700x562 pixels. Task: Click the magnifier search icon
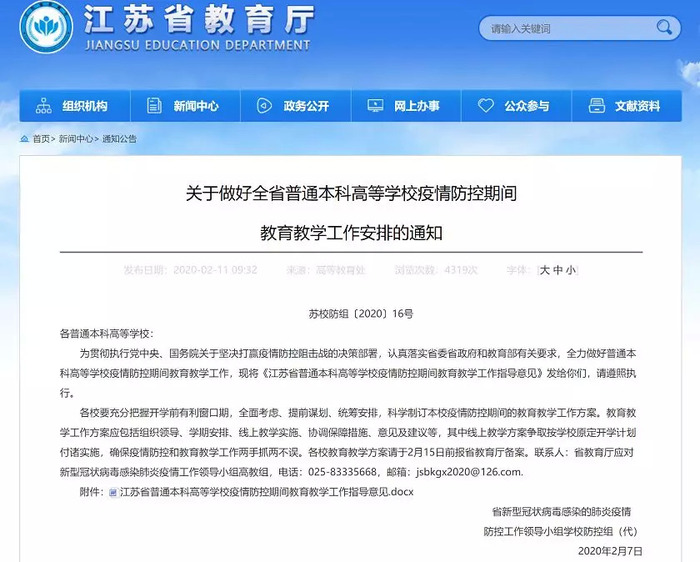point(664,28)
